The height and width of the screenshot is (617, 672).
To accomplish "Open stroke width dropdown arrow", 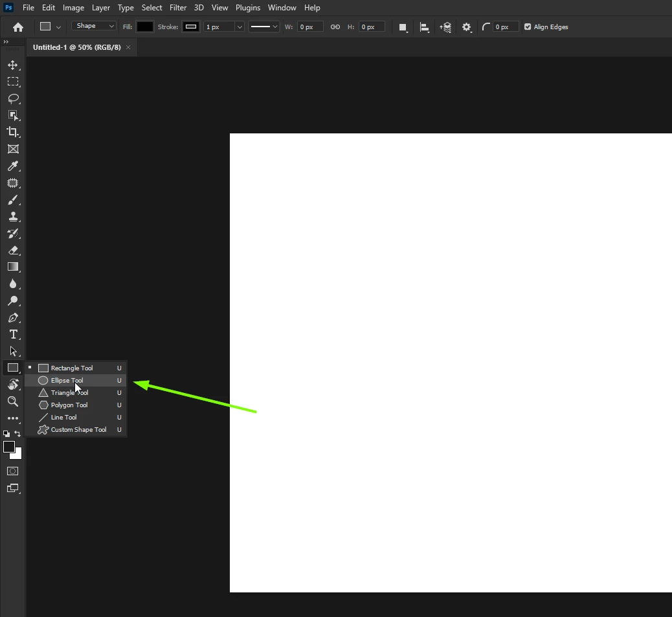I will click(240, 27).
